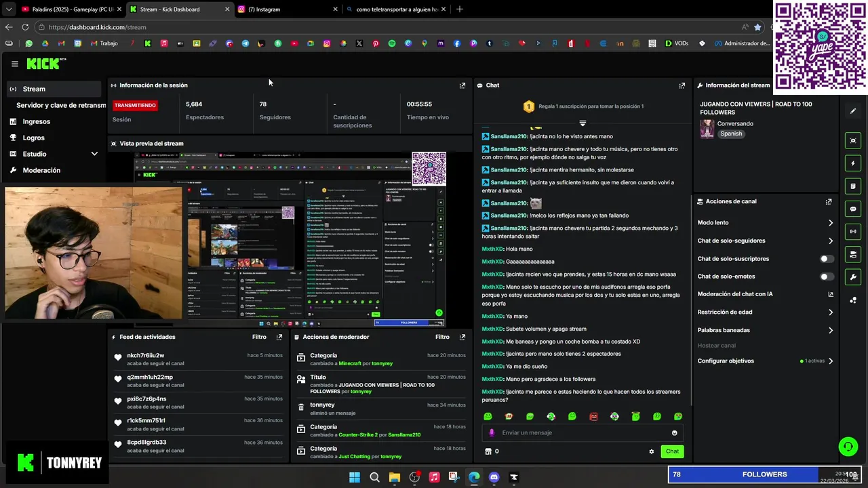Click the browser address bar URL
This screenshot has width=868, height=488.
tap(97, 27)
